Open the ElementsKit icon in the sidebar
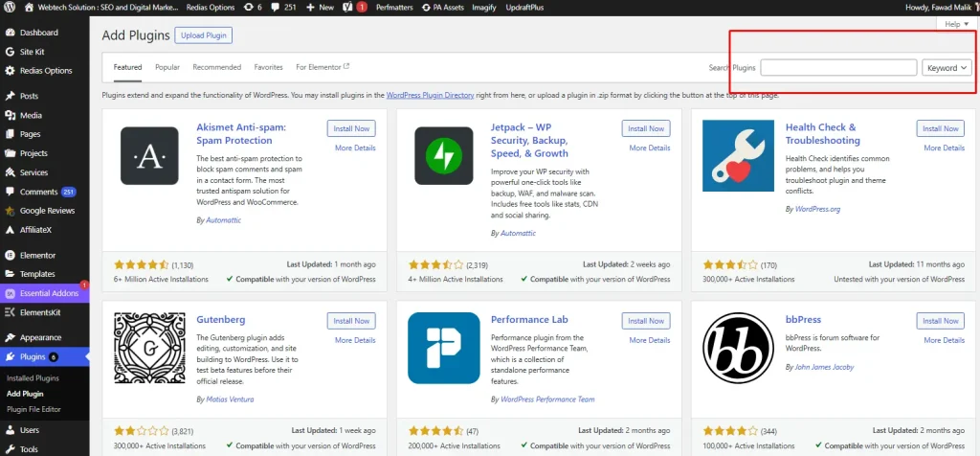Image resolution: width=980 pixels, height=456 pixels. 10,312
